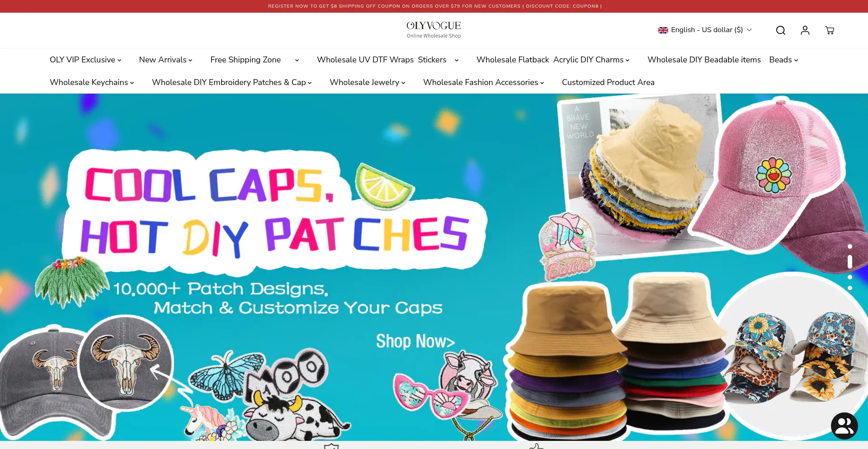The width and height of the screenshot is (868, 449).
Task: Expand the Free Shipping Zone chevron
Action: 297,60
